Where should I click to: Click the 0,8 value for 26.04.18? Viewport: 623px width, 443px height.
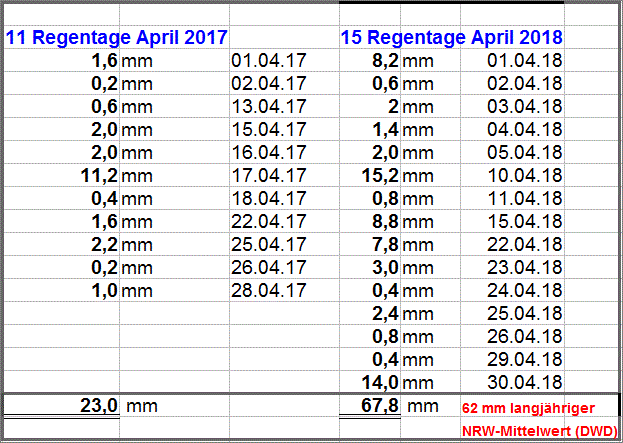(385, 337)
